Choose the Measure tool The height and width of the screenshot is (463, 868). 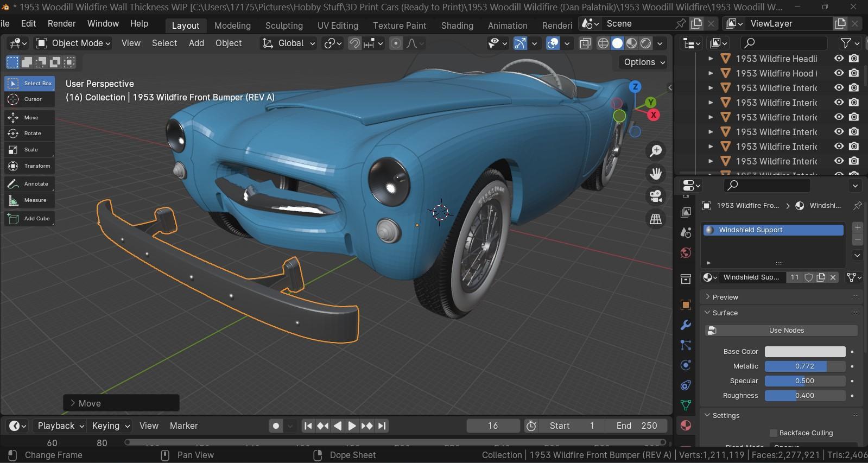click(x=30, y=200)
